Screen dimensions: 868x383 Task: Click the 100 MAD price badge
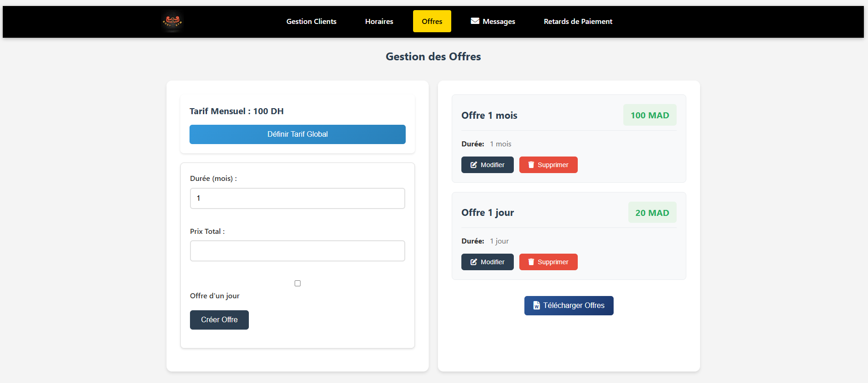(x=650, y=115)
